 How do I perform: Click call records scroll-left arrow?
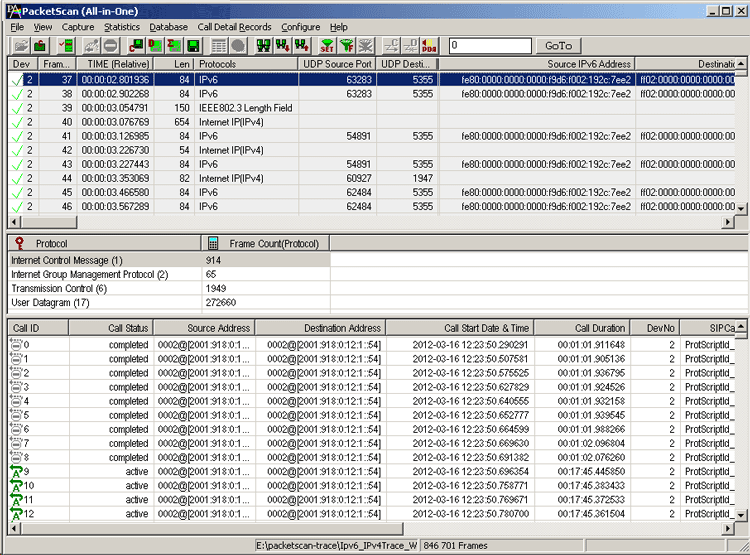pyautogui.click(x=15, y=529)
